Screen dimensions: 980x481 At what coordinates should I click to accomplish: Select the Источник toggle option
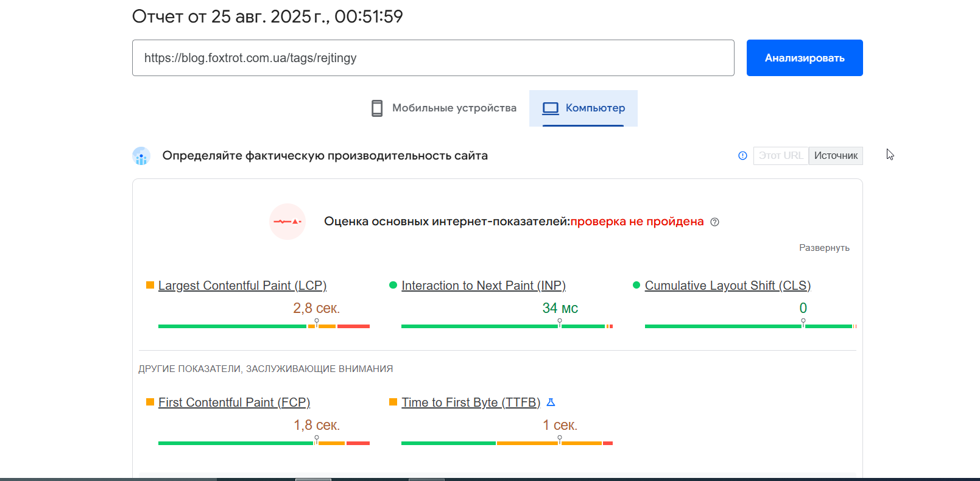click(836, 156)
